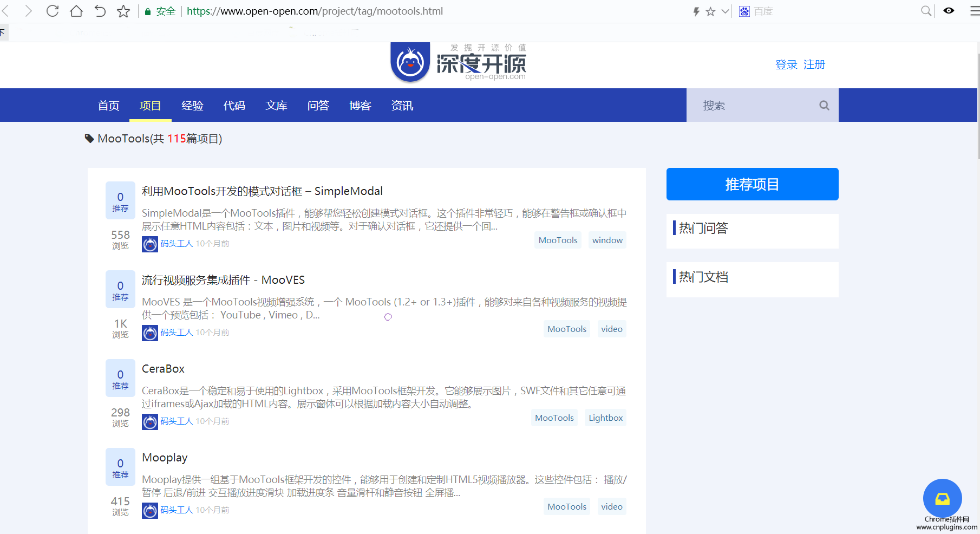Click 码头工人 author link under CeraBox
Image resolution: width=980 pixels, height=534 pixels.
click(x=177, y=421)
